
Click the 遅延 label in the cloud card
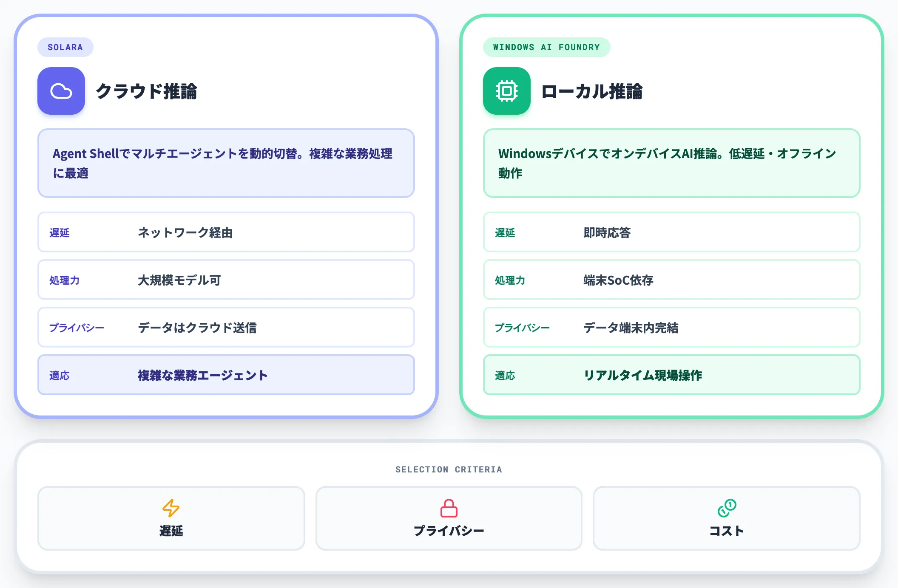[60, 233]
